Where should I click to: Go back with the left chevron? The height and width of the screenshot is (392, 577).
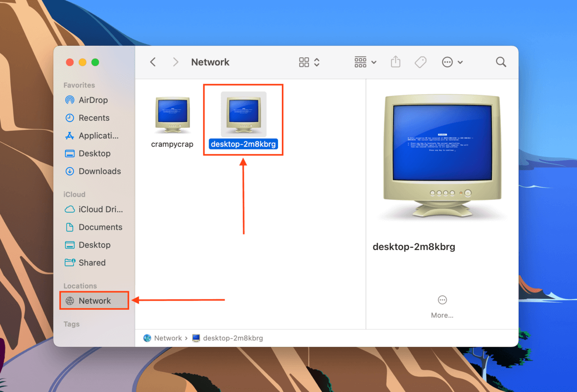153,62
